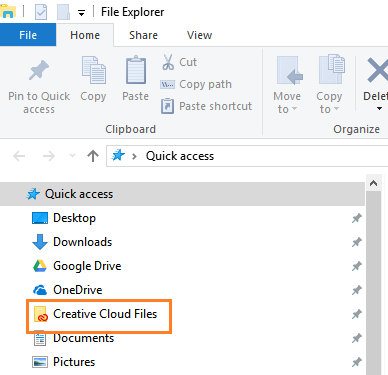Screen dimensions: 388x375
Task: Click the Quick access address bar field
Action: pyautogui.click(x=247, y=156)
